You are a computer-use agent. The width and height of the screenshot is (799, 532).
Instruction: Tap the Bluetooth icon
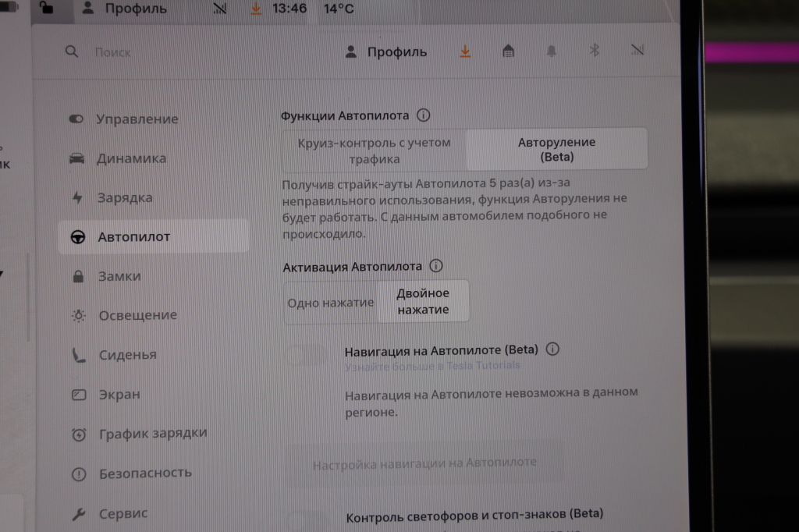594,51
